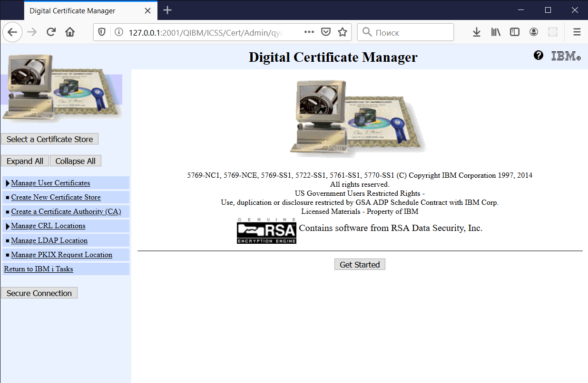588x383 pixels.
Task: Click the Get Started button
Action: point(360,264)
